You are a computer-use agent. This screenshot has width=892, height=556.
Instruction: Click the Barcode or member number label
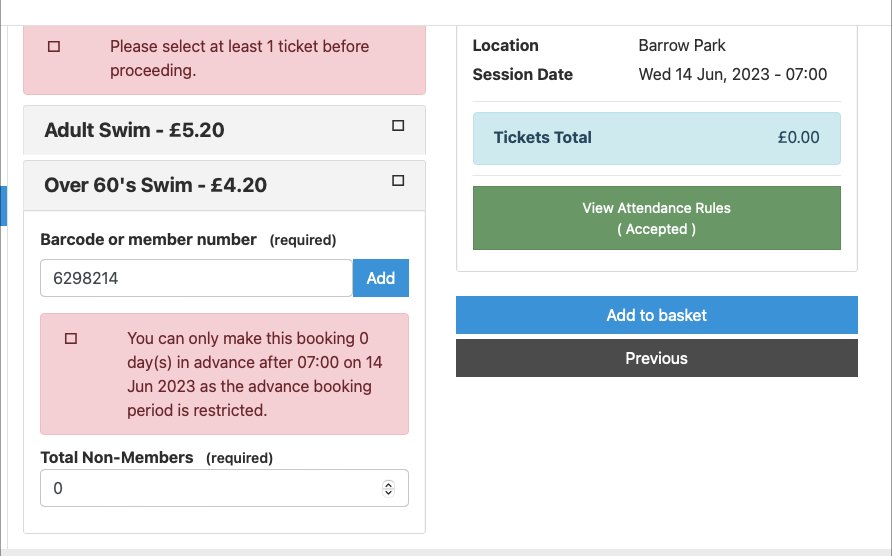(148, 240)
